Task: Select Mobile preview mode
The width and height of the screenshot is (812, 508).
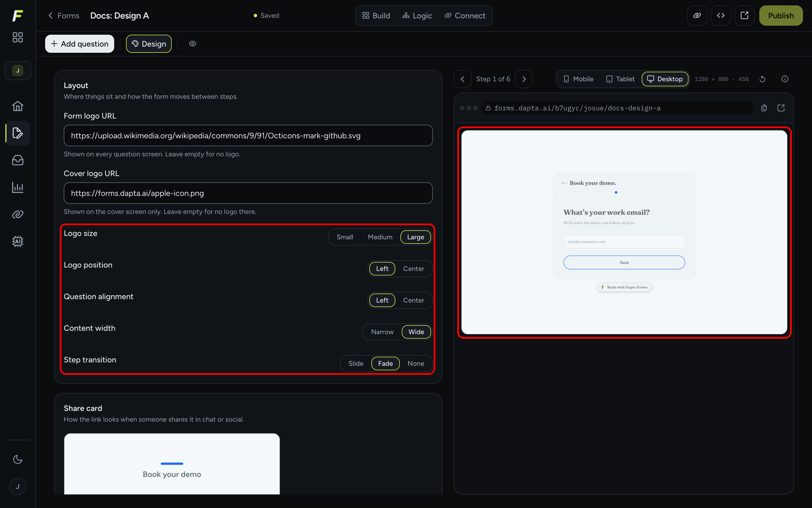Action: pos(579,79)
